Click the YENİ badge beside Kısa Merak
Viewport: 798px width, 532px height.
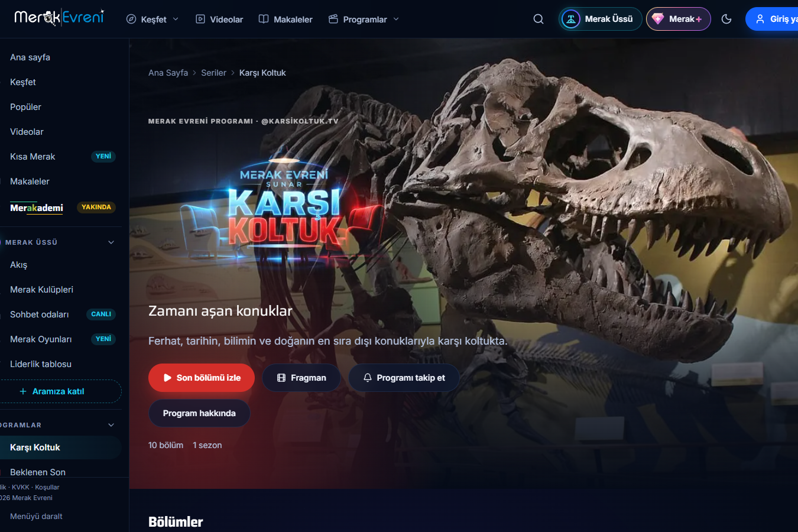[103, 157]
